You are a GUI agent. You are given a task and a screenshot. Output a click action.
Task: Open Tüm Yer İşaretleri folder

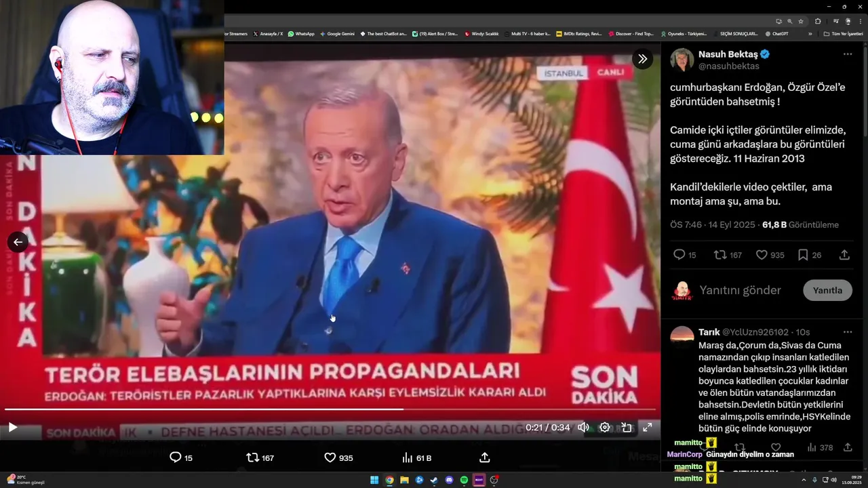pyautogui.click(x=844, y=33)
